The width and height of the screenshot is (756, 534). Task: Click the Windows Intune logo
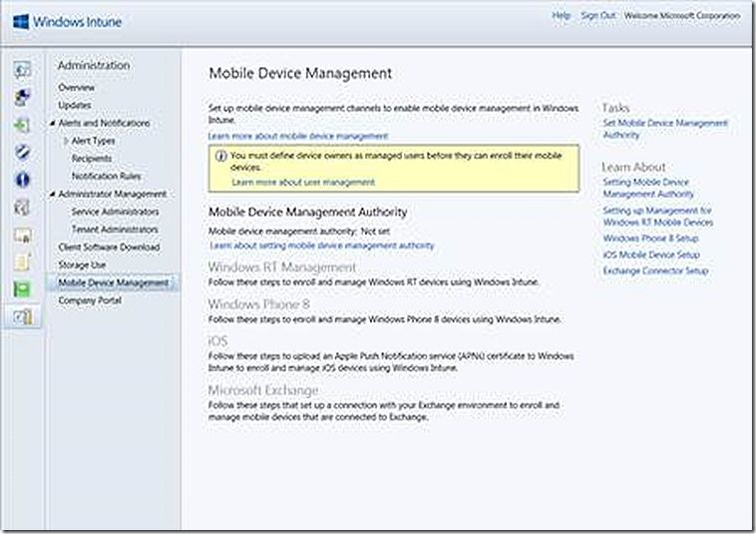click(68, 22)
